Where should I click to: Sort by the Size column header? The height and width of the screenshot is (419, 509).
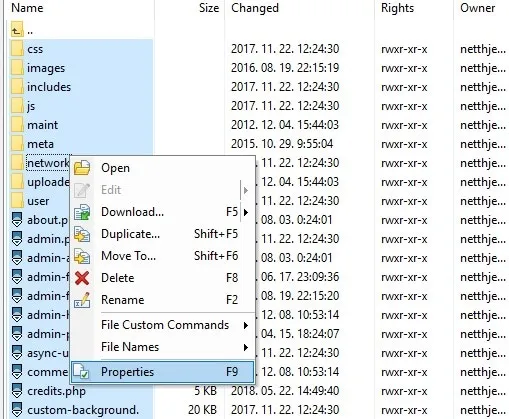(209, 8)
